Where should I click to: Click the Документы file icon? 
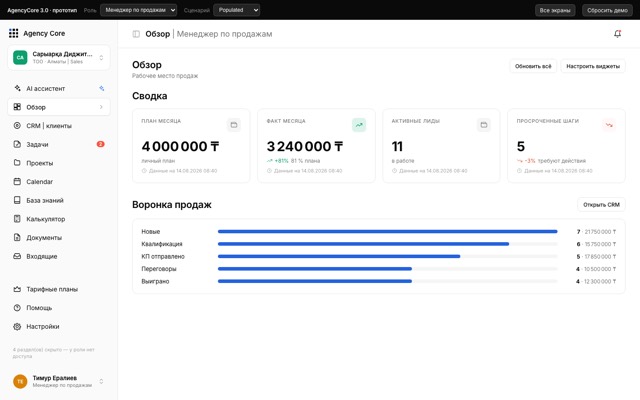click(x=17, y=238)
